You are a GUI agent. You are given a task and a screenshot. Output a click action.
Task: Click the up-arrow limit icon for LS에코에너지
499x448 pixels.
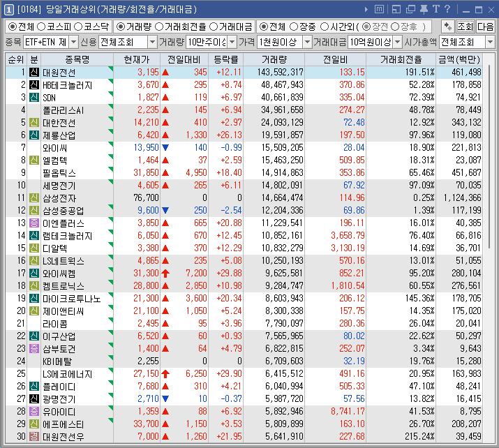tap(165, 374)
